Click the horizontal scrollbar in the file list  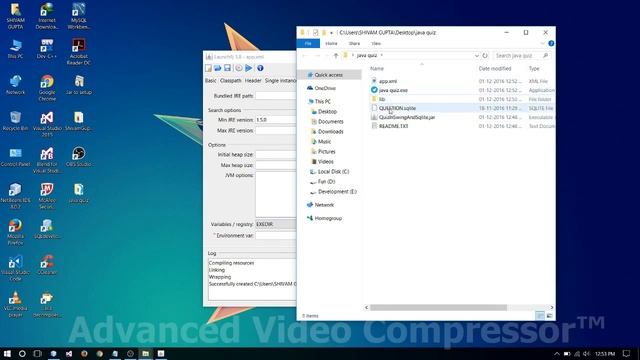pos(438,307)
